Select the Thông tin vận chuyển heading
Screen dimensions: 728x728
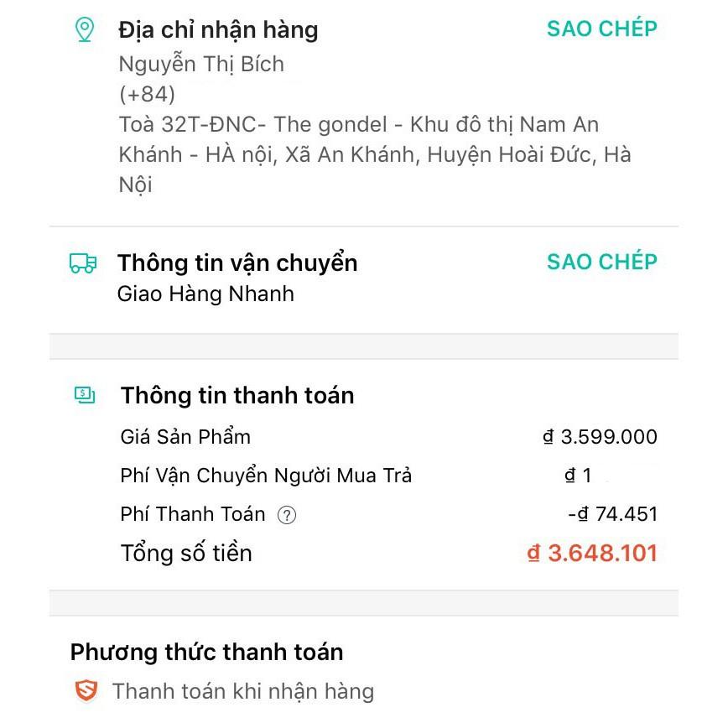(237, 263)
